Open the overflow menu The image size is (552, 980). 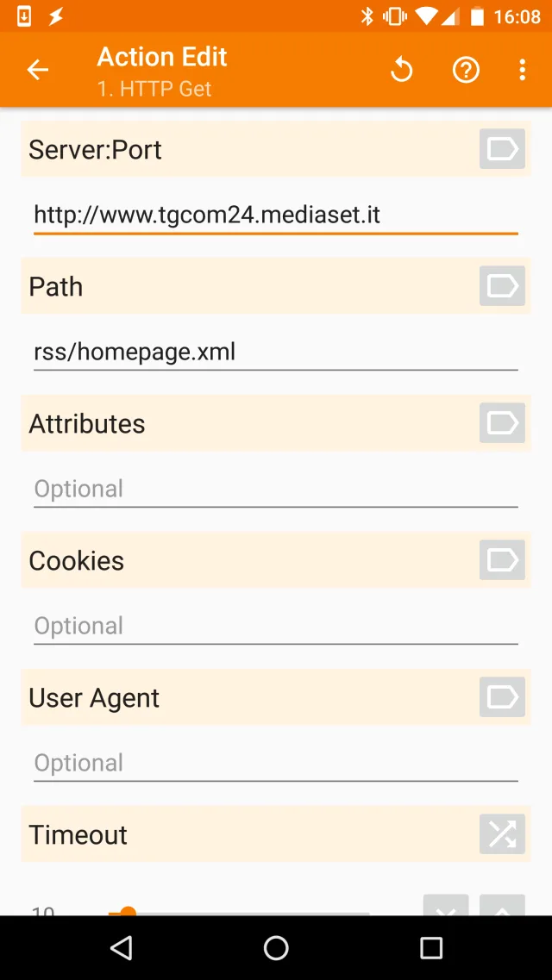tap(523, 69)
